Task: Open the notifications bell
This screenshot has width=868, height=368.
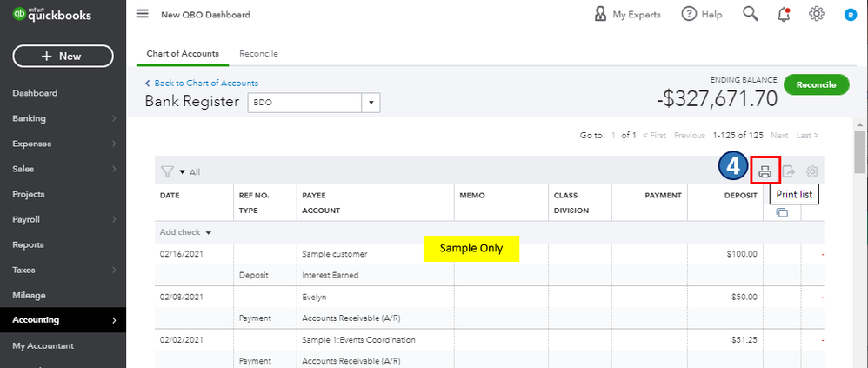Action: 784,14
